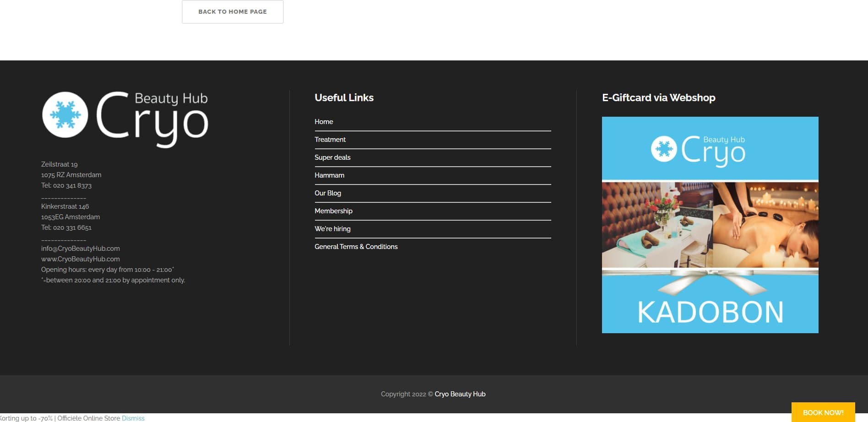Click the www.CryoBeautyHub.com website text

point(81,259)
